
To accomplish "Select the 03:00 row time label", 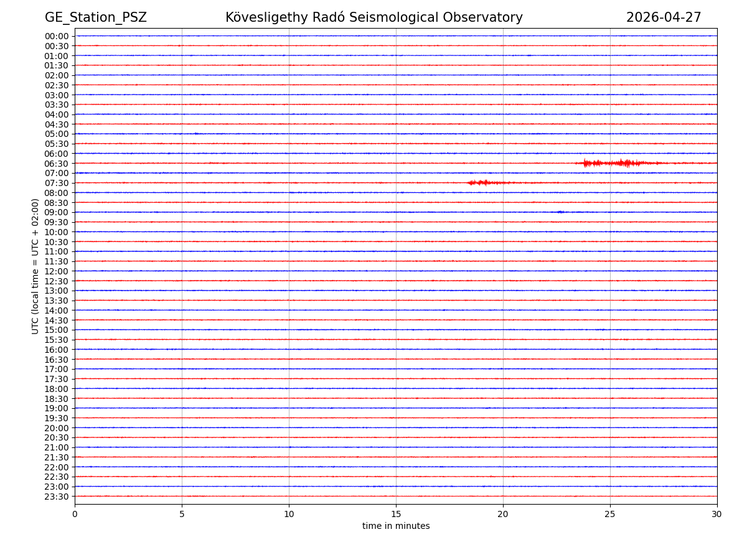I will pos(57,95).
